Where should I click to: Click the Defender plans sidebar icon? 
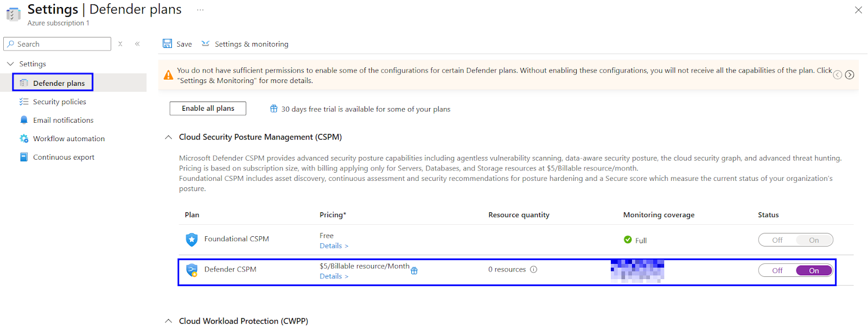[24, 83]
